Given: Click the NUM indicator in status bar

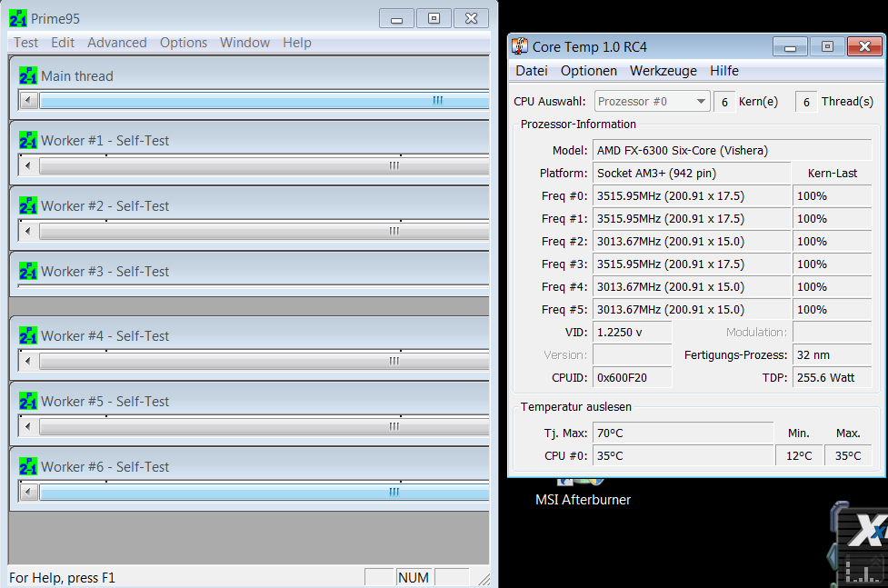Looking at the screenshot, I should pos(414,577).
